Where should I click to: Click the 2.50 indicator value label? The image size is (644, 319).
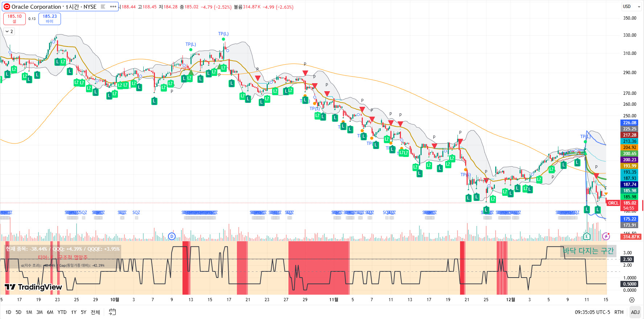point(628,259)
